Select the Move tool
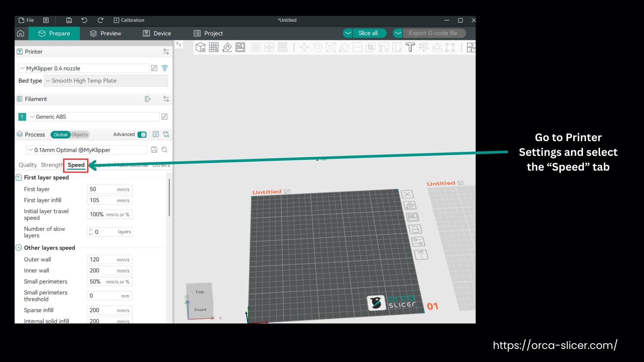Screen dimensions: 644x362 point(304,47)
